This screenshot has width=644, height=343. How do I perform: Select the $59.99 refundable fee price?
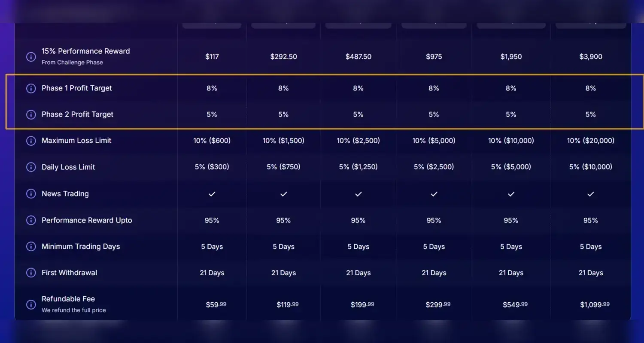tap(216, 305)
